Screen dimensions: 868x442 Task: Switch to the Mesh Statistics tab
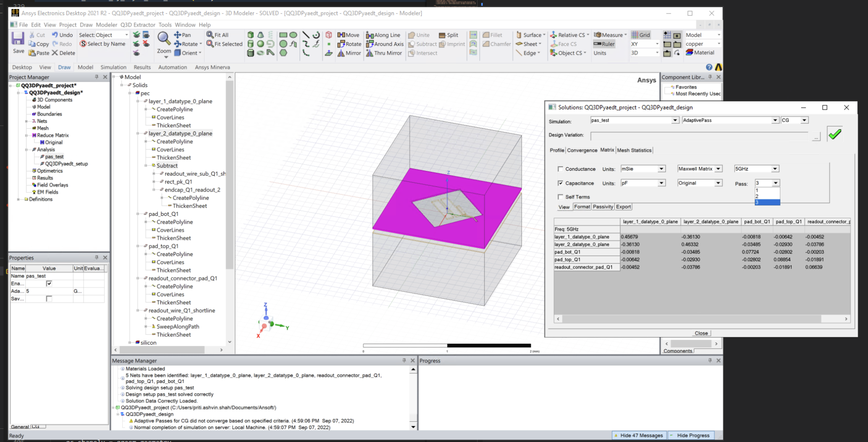pyautogui.click(x=634, y=150)
